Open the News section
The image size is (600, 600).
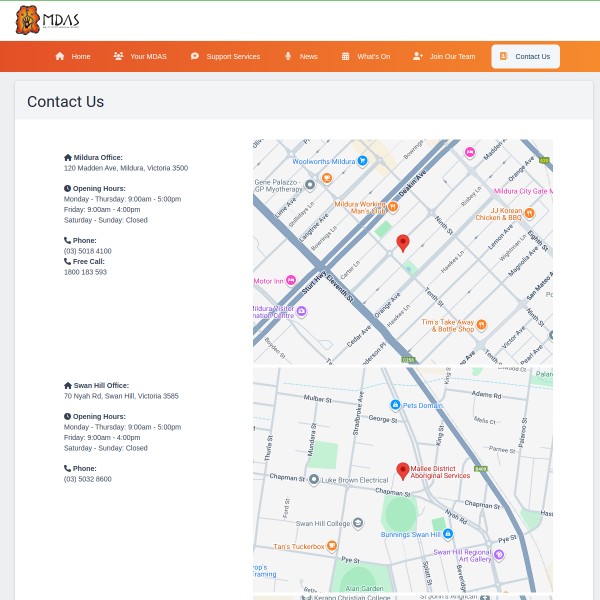[x=301, y=57]
